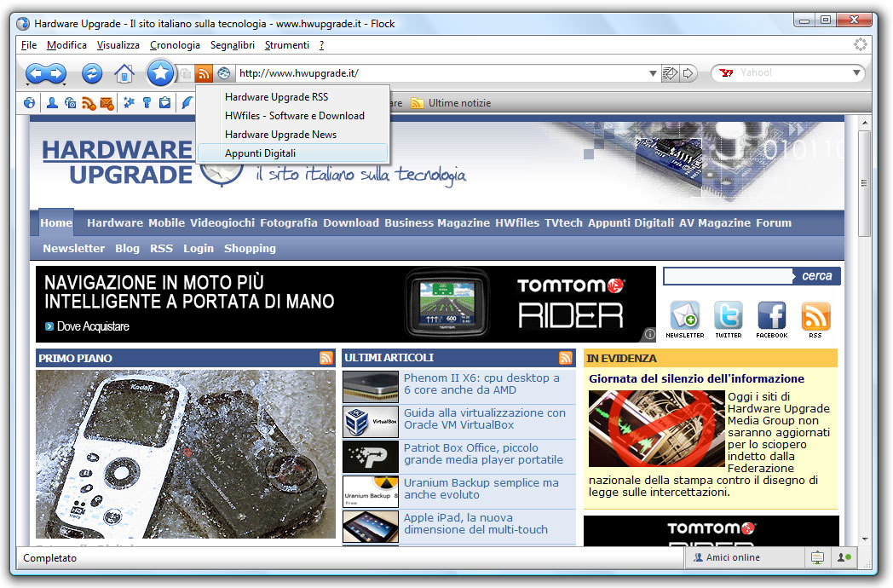Open the Favorites stars icon in the Flock toolbar
Viewport: 893px width, 588px height.
(x=130, y=103)
